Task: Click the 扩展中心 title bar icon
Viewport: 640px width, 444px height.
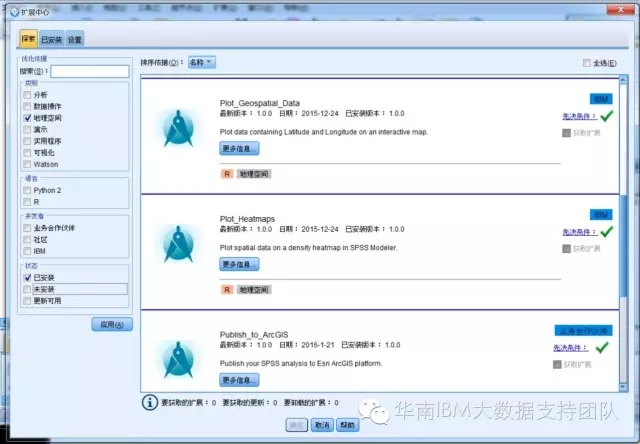Action: click(15, 12)
